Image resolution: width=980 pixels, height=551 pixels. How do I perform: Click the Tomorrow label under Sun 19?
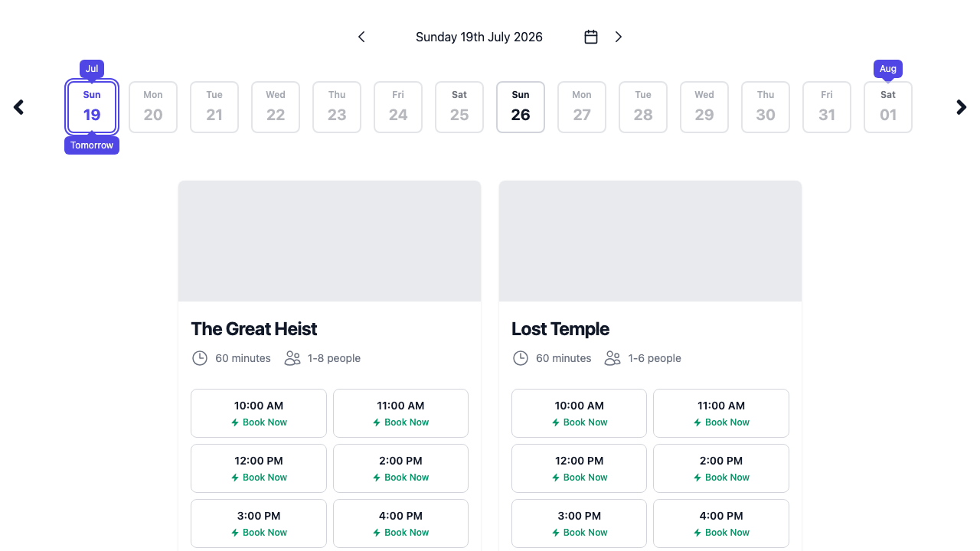click(x=92, y=145)
